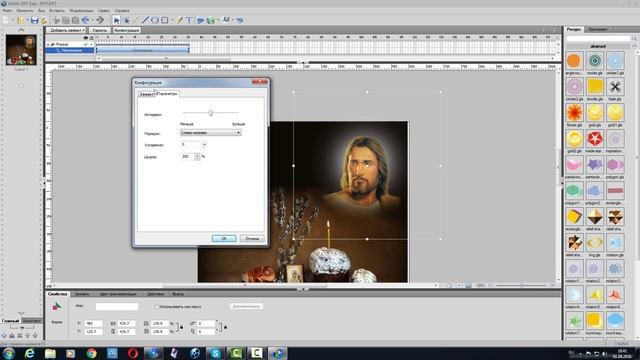Select the Rectangle drawing tool
The height and width of the screenshot is (360, 640).
click(164, 20)
